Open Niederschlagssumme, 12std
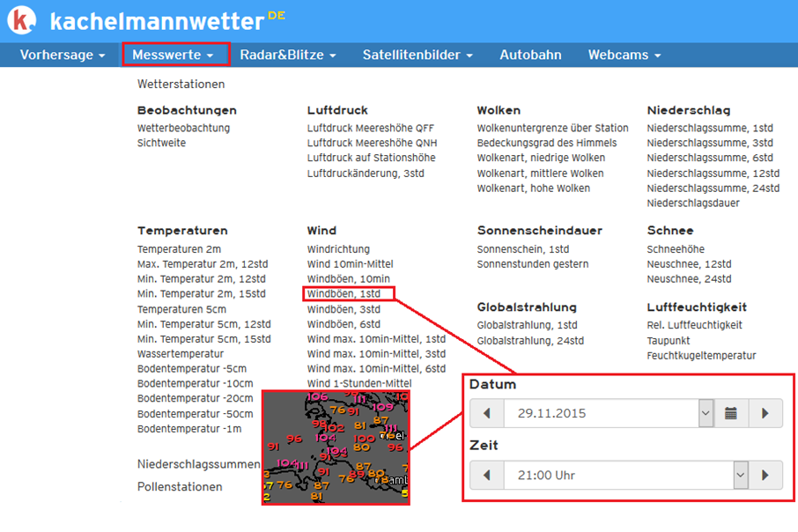Viewport: 798px width, 532px height. pos(713,174)
